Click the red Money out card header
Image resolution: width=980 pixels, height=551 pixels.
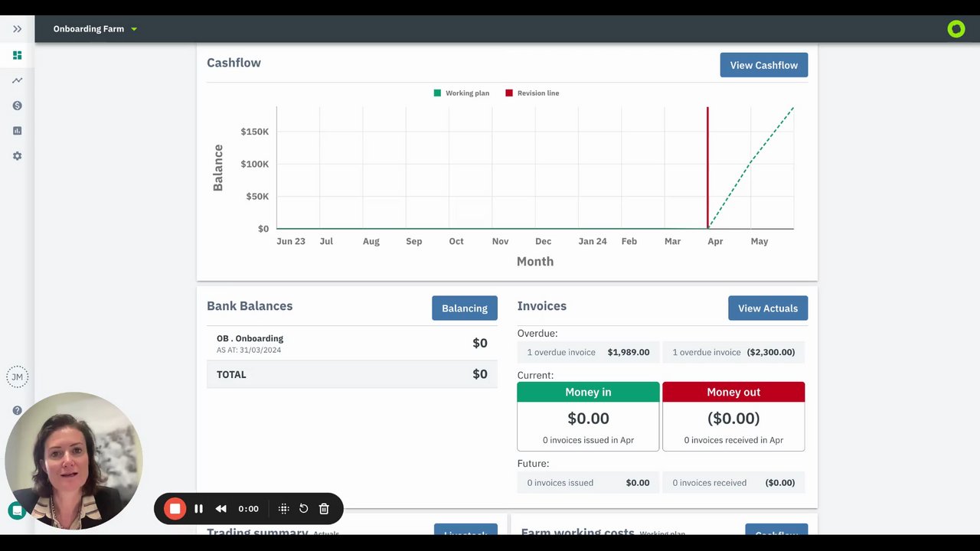733,392
